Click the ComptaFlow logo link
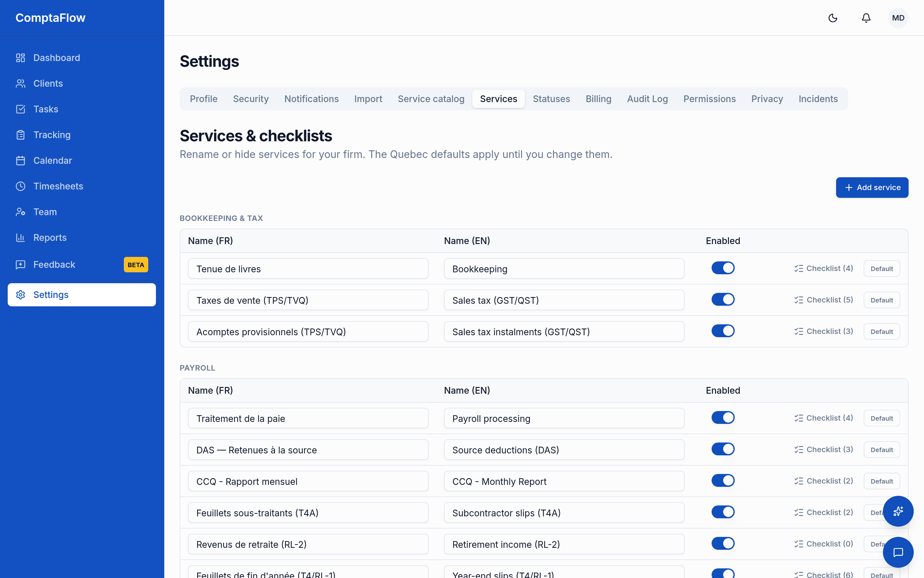The width and height of the screenshot is (924, 578). point(50,18)
